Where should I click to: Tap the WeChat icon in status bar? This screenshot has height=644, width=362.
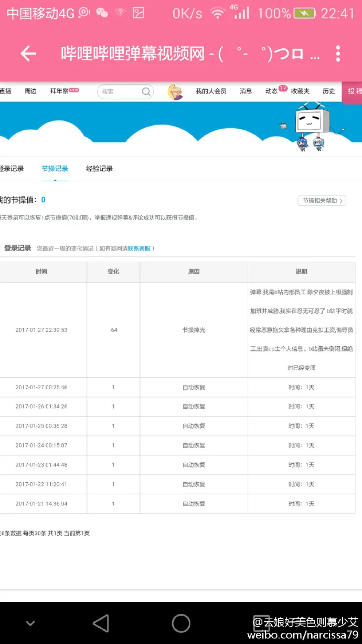click(102, 13)
